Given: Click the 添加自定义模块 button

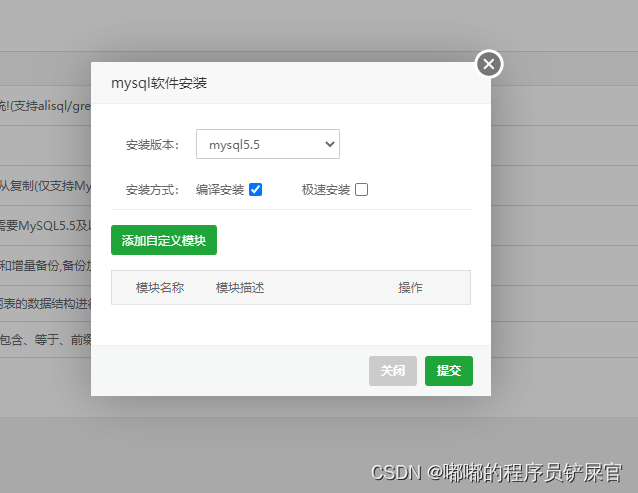Looking at the screenshot, I should [x=164, y=240].
